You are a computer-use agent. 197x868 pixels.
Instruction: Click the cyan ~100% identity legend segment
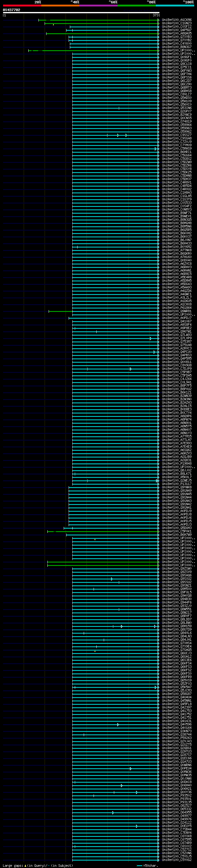[175, 6]
